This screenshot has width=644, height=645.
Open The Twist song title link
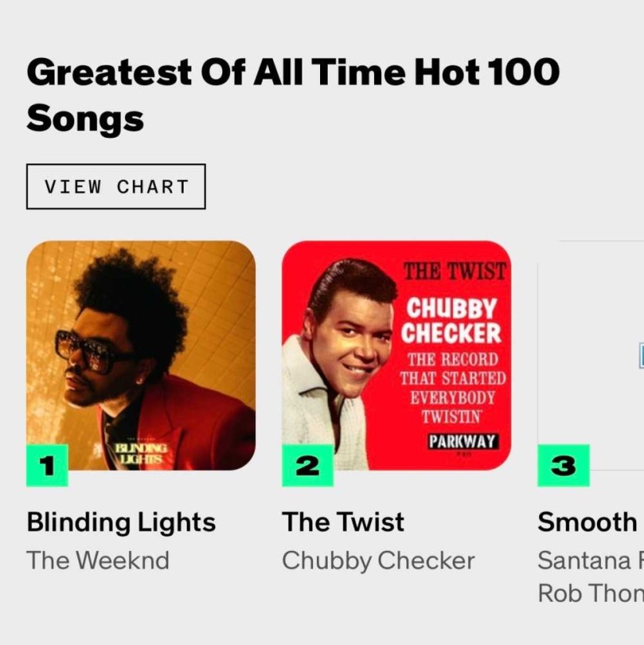click(x=342, y=522)
